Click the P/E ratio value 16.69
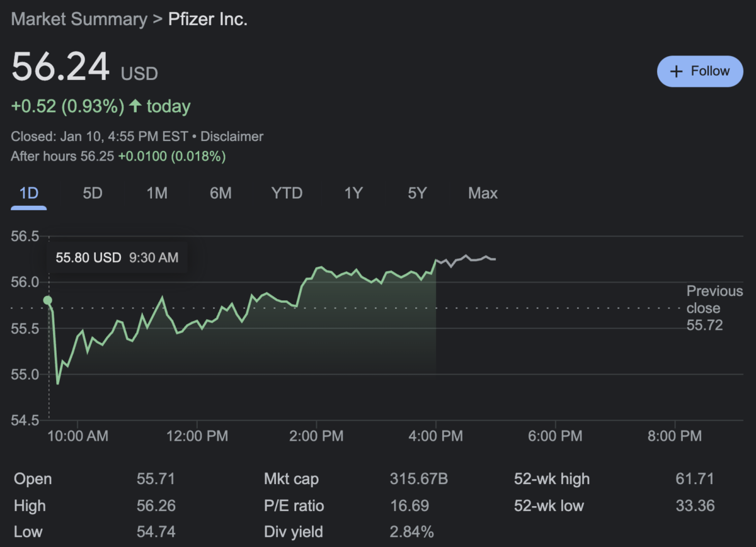The width and height of the screenshot is (756, 547). tap(409, 505)
